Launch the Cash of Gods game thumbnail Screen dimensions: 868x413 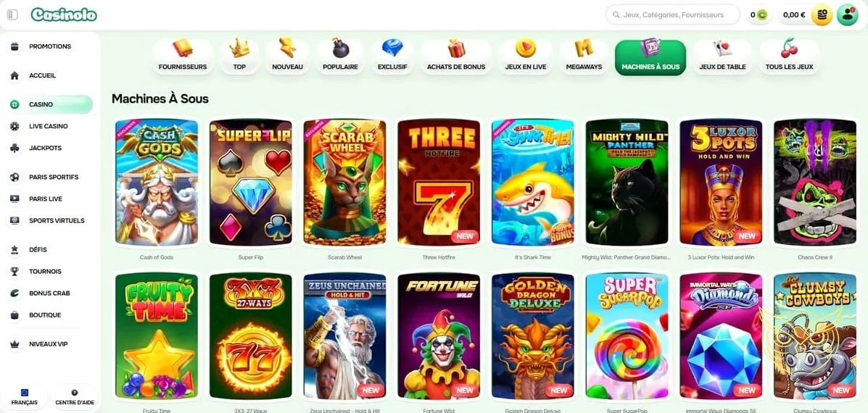click(157, 182)
